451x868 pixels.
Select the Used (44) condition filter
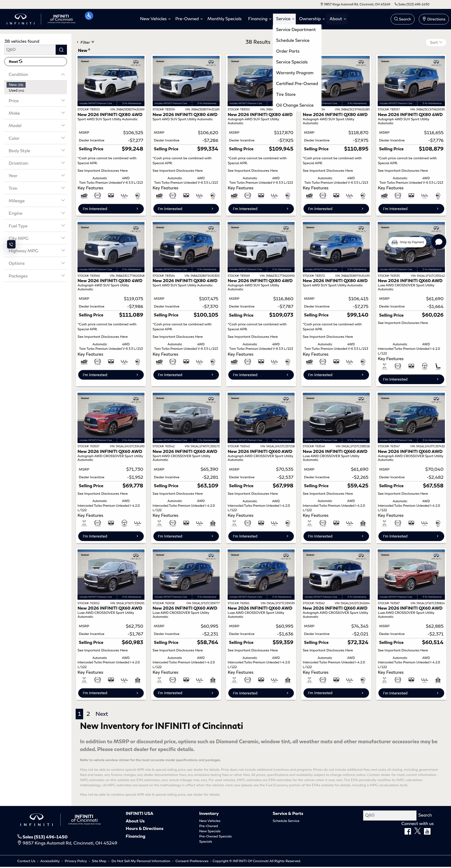16,90
